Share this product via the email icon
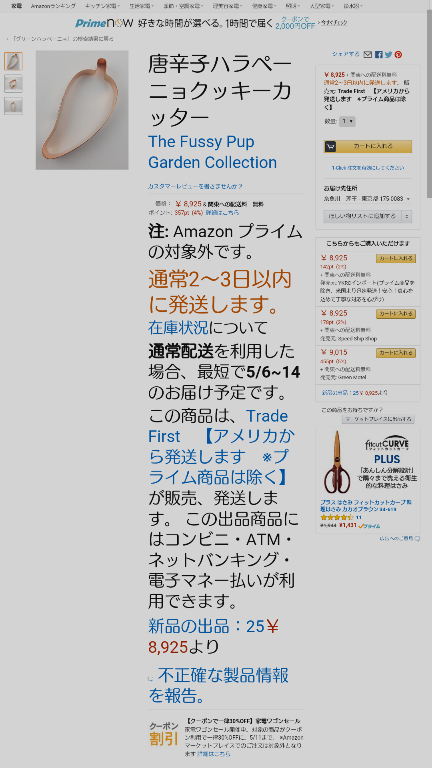 coord(368,54)
